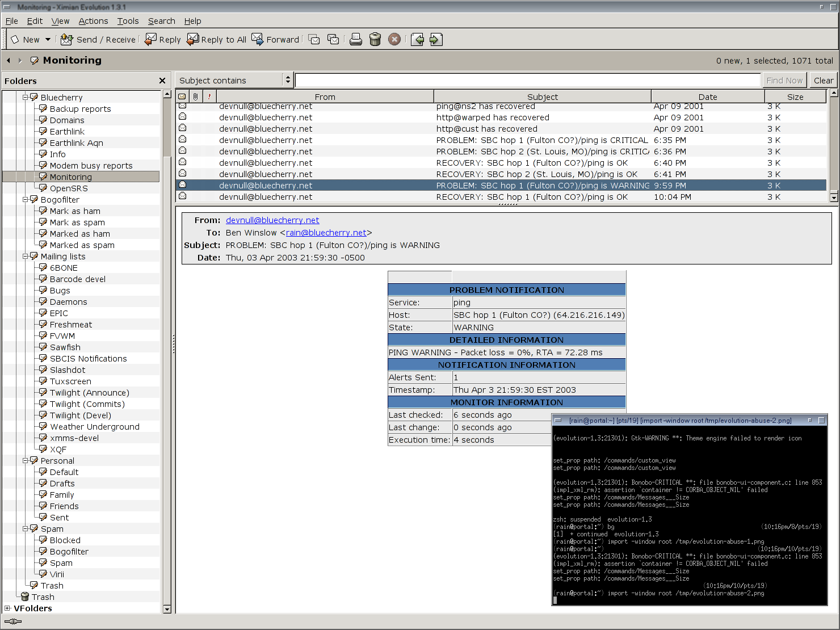Screen dimensions: 840x630
Task: Click the red stop/cancel icon
Action: [x=394, y=40]
